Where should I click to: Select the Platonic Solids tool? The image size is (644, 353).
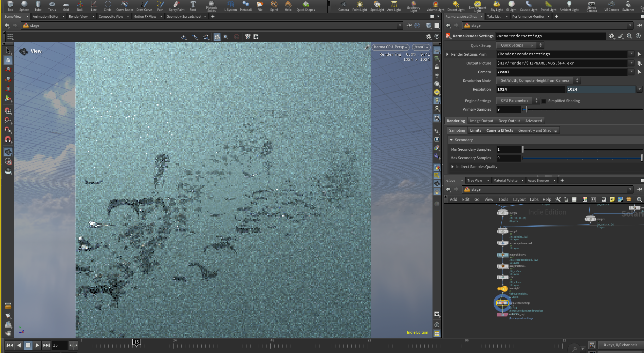click(211, 6)
